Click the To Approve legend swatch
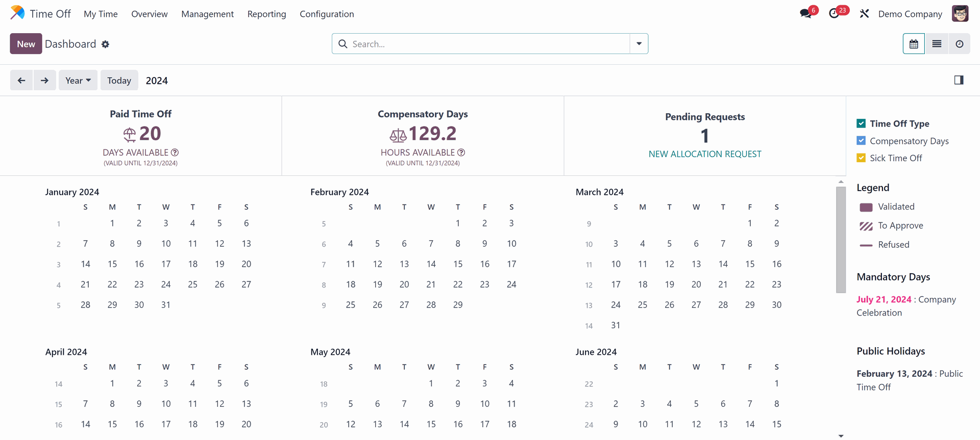This screenshot has width=980, height=440. point(866,226)
